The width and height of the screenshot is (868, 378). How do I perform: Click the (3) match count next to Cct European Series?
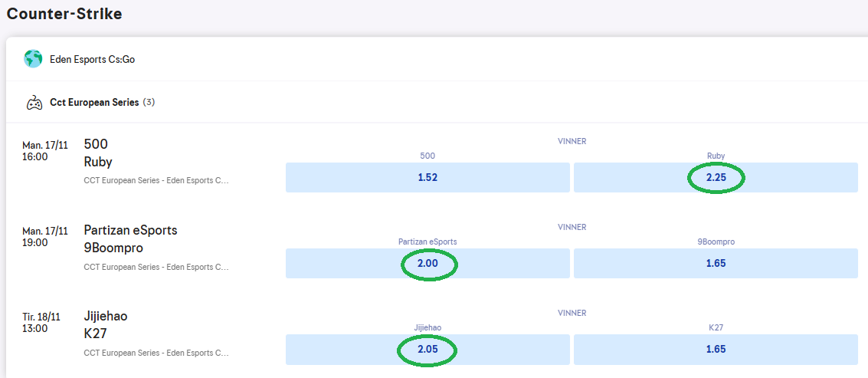coord(149,102)
